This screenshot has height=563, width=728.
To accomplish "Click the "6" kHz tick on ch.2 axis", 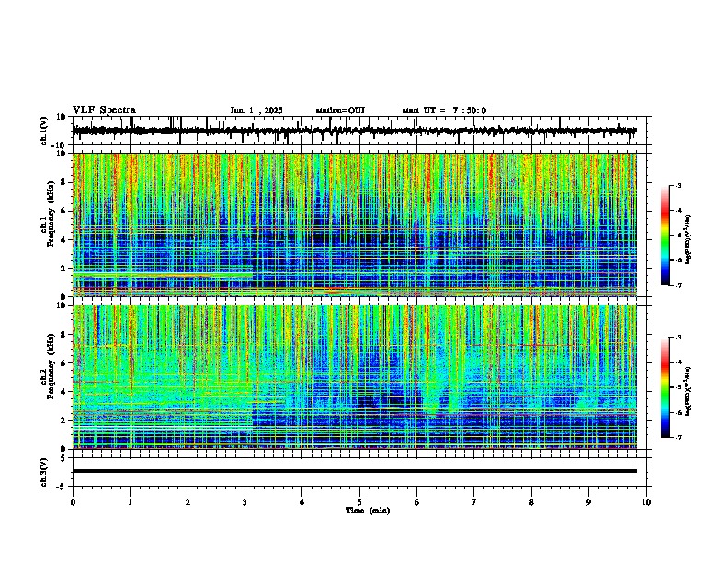I will pyautogui.click(x=63, y=362).
